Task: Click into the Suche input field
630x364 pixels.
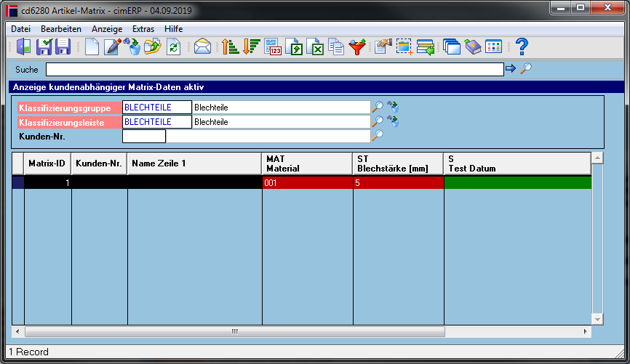Action: click(x=275, y=70)
